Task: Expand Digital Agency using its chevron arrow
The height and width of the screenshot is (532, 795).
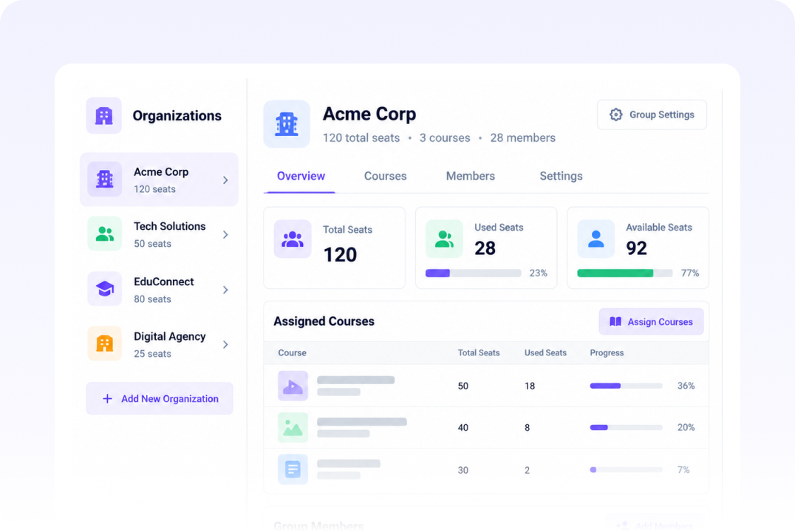Action: pos(225,344)
